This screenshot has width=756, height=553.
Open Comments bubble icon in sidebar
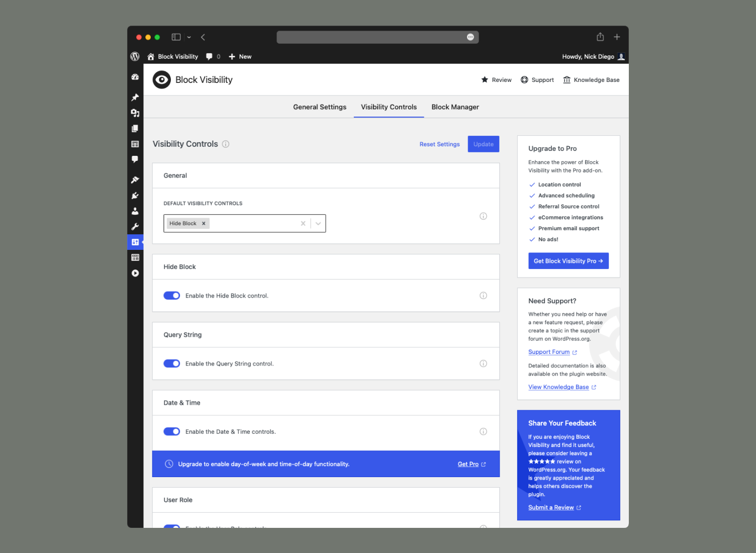tap(135, 159)
